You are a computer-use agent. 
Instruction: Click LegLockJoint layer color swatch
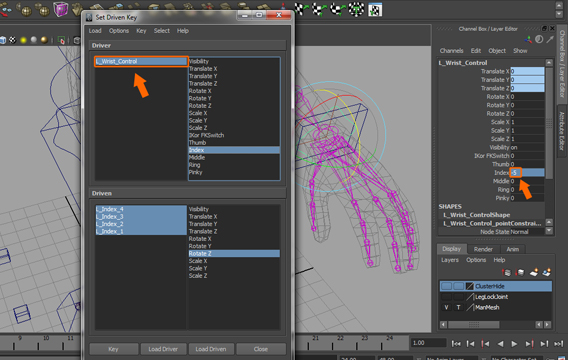pyautogui.click(x=469, y=297)
